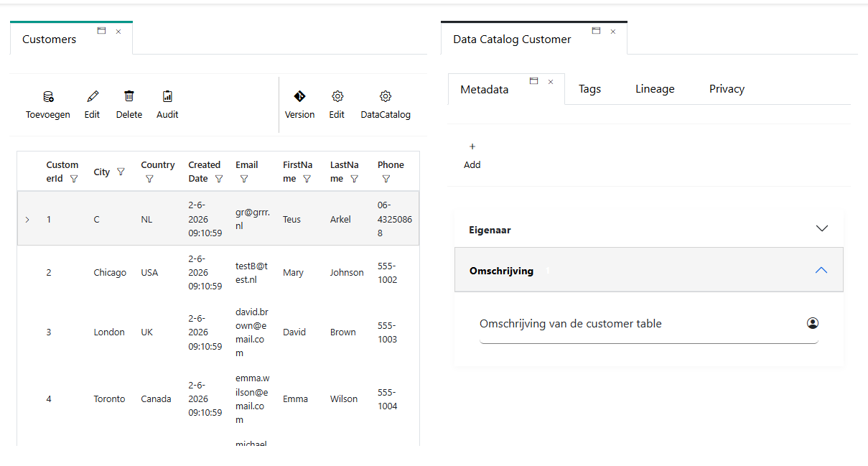Click the plus Add icon in Metadata

(472, 146)
